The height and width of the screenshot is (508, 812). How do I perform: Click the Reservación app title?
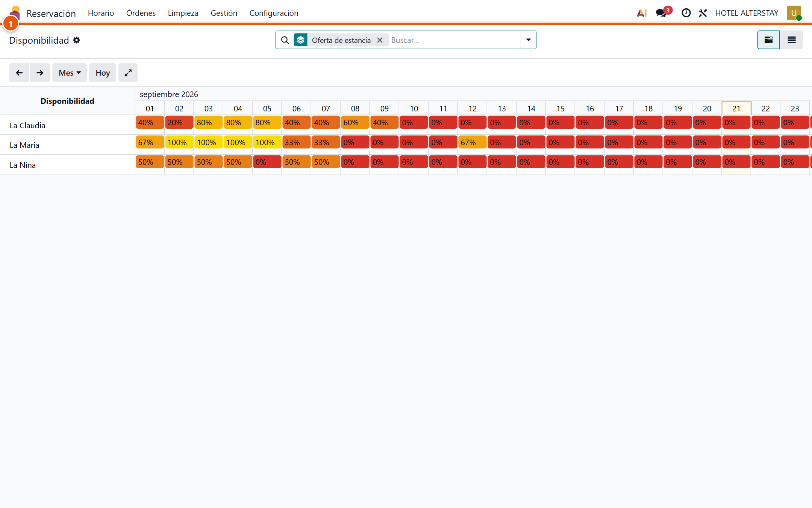(x=51, y=14)
